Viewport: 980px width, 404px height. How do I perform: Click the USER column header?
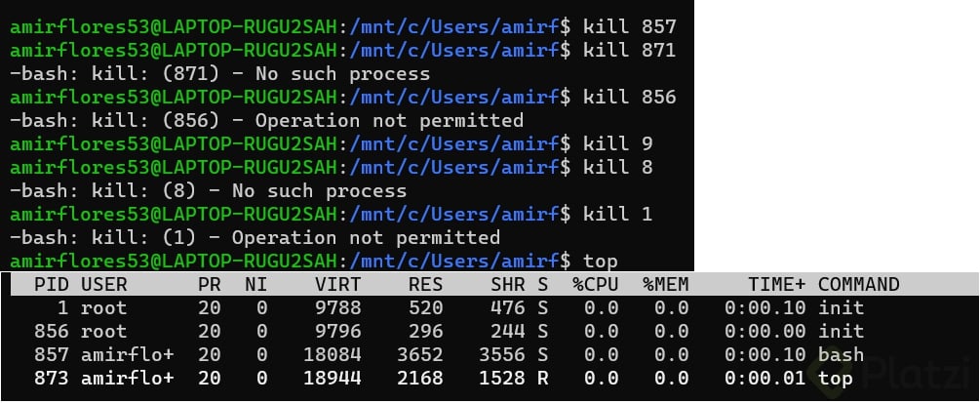tap(103, 285)
